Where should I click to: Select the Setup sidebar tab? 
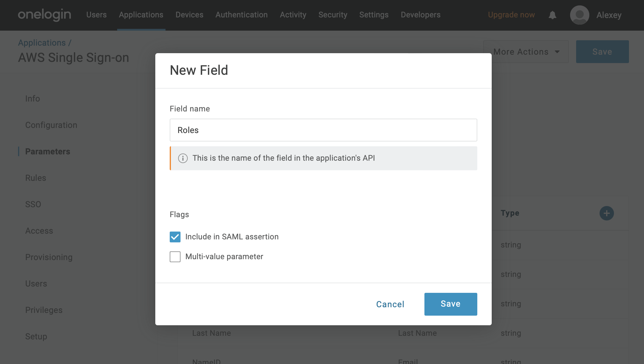pos(36,336)
